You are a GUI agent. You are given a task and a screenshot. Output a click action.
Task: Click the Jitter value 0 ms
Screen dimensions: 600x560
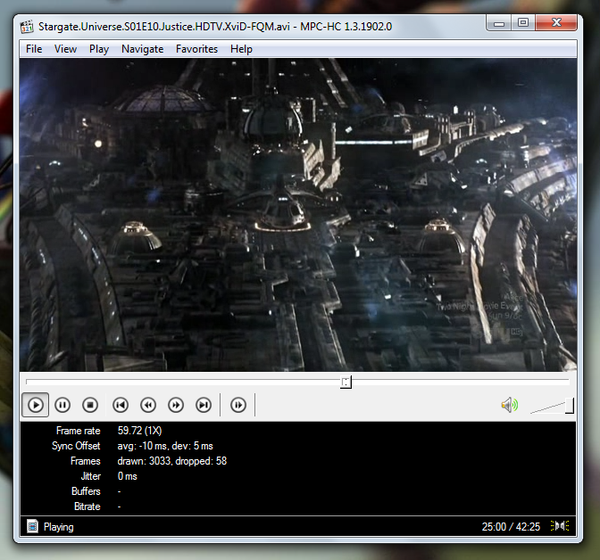pos(127,476)
